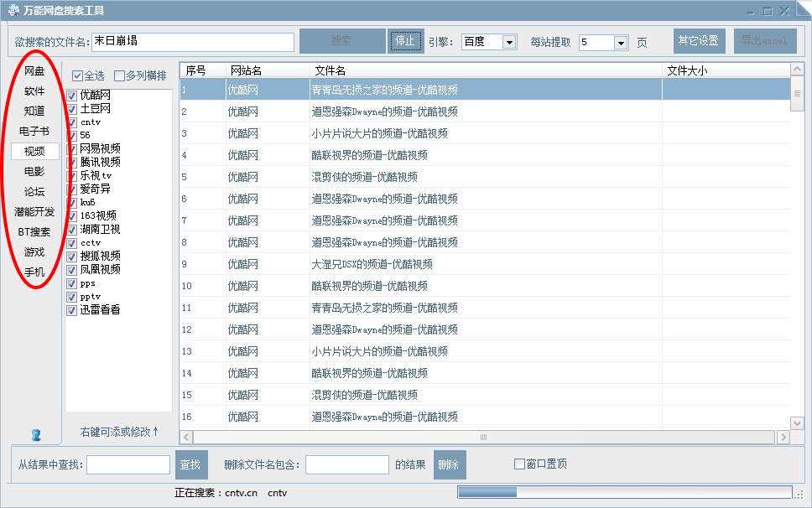Open 其它设置 settings
Viewport: 812px width, 508px height.
click(x=699, y=41)
